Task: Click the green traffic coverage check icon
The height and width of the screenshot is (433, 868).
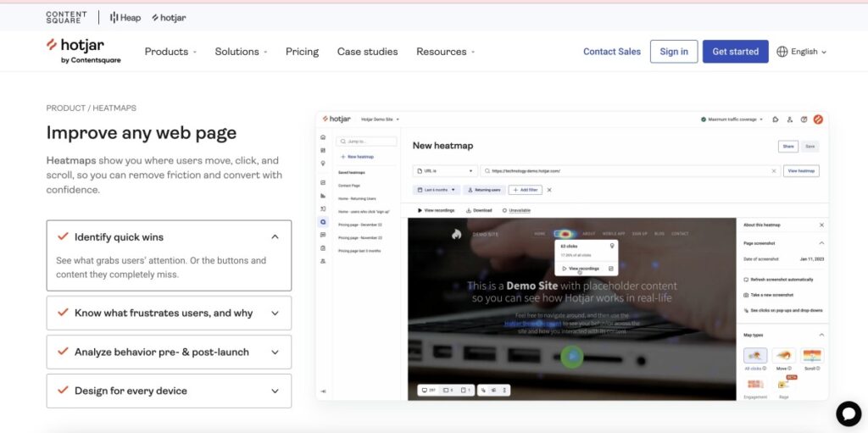Action: [x=704, y=119]
